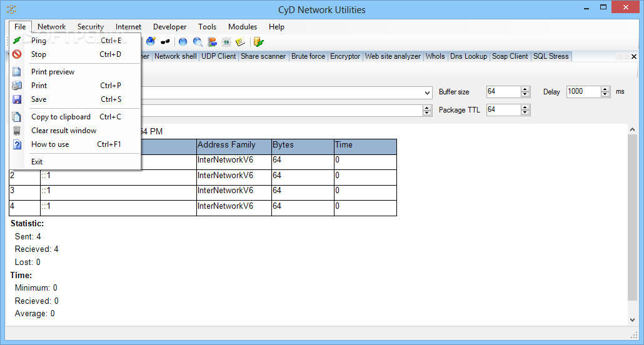This screenshot has width=644, height=345.
Task: Click the black sunglasses toolbar icon
Action: tap(165, 42)
